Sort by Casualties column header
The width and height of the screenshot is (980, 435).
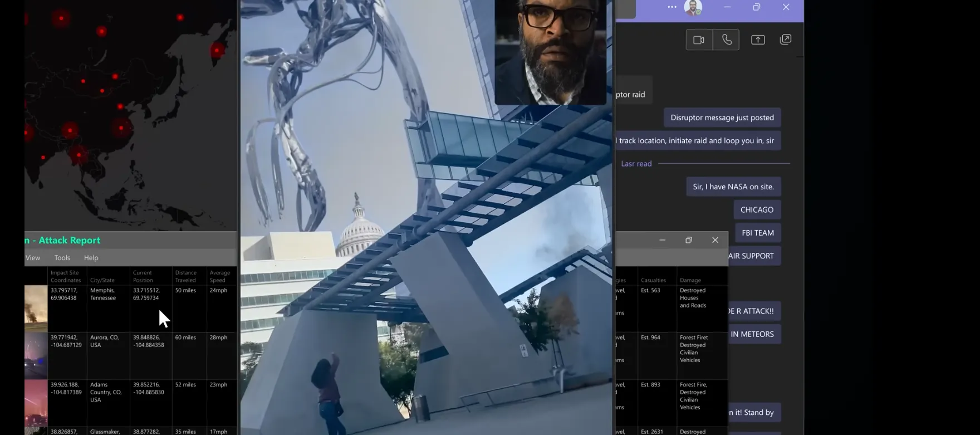point(653,280)
